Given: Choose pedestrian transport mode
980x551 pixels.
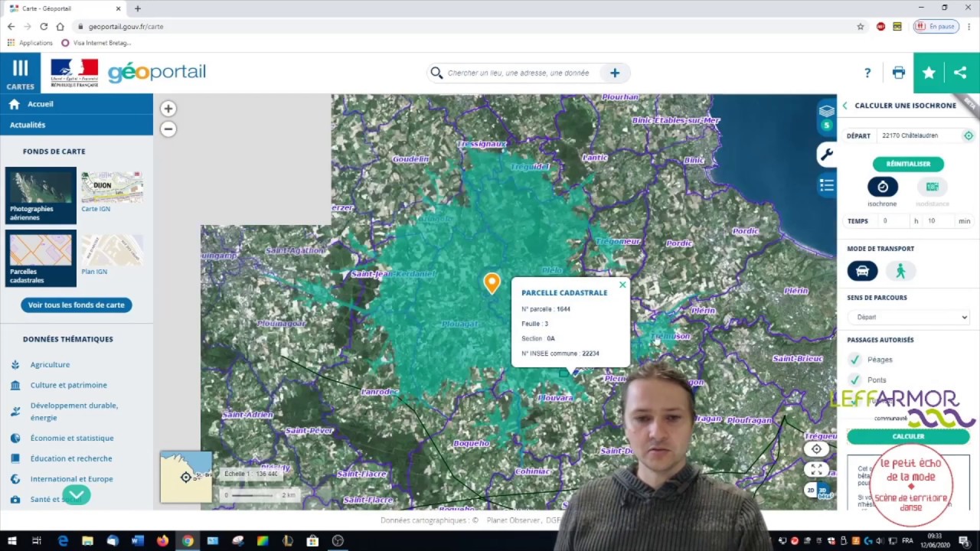Looking at the screenshot, I should (900, 271).
